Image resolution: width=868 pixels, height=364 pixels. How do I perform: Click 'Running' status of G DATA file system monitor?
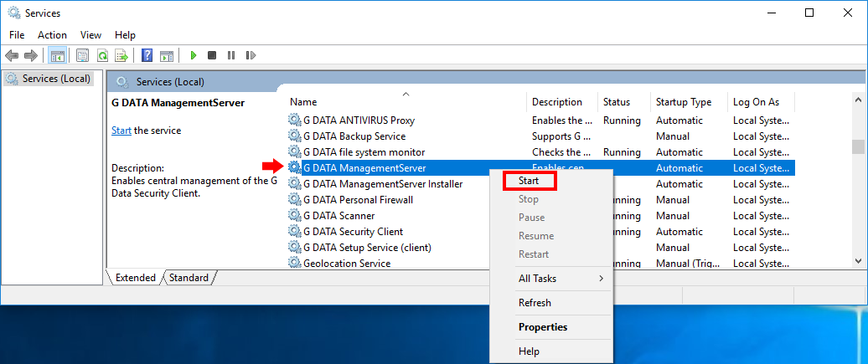coord(622,152)
